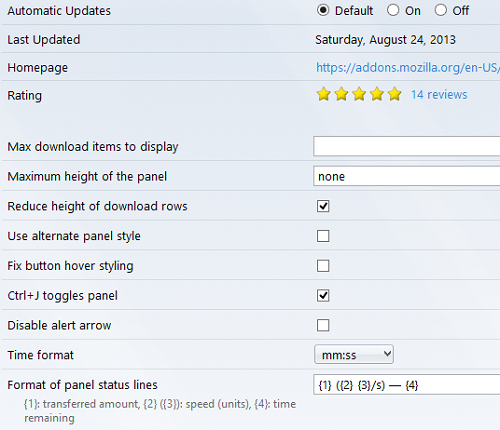
Task: Enable Fix button hover styling
Action: point(323,266)
